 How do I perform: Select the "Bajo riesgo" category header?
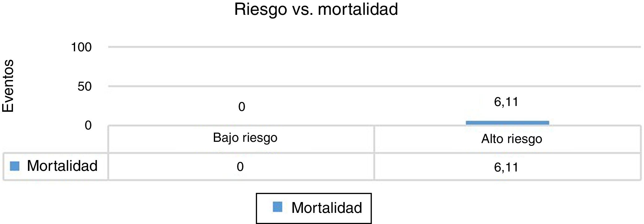click(245, 138)
